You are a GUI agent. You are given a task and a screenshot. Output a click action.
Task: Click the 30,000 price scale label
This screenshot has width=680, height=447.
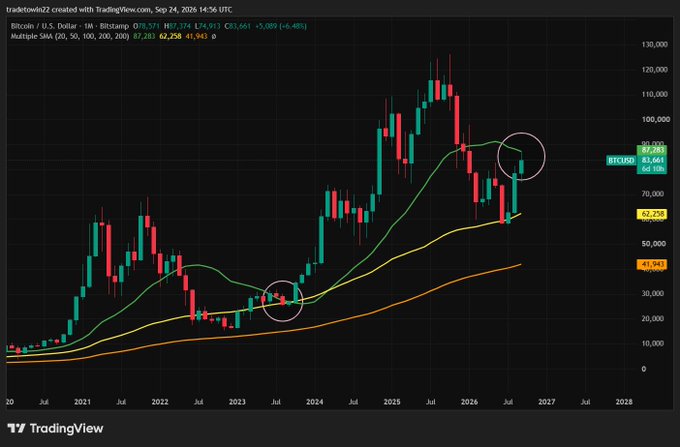(x=653, y=294)
